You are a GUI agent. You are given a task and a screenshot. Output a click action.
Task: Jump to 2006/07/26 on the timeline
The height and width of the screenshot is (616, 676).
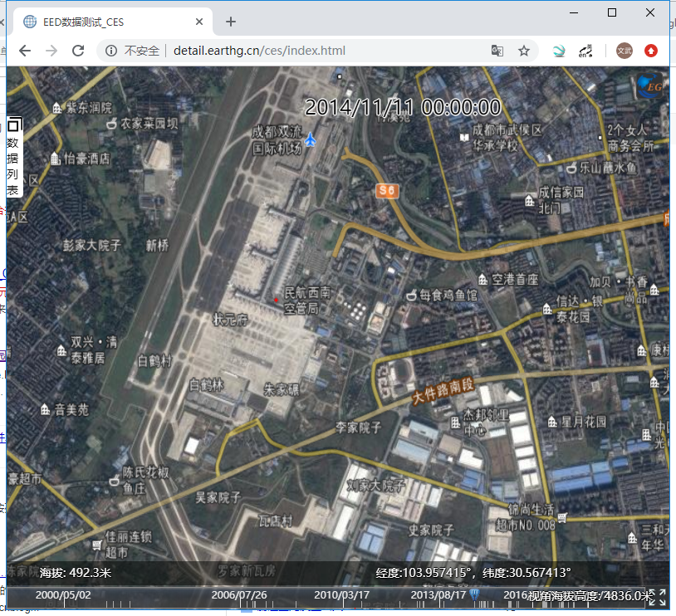239,595
